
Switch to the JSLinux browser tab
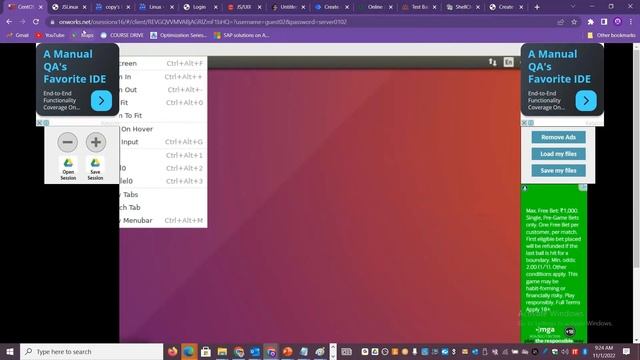(x=69, y=7)
